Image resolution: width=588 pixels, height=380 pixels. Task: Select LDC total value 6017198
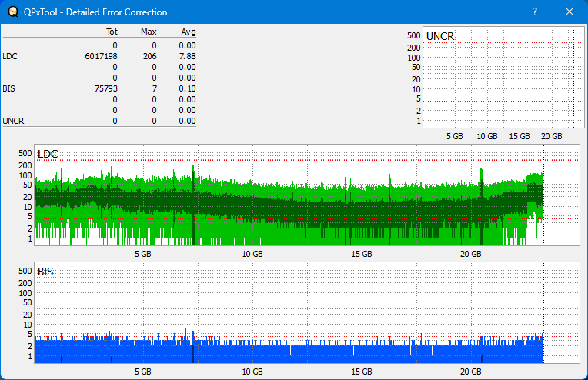101,56
